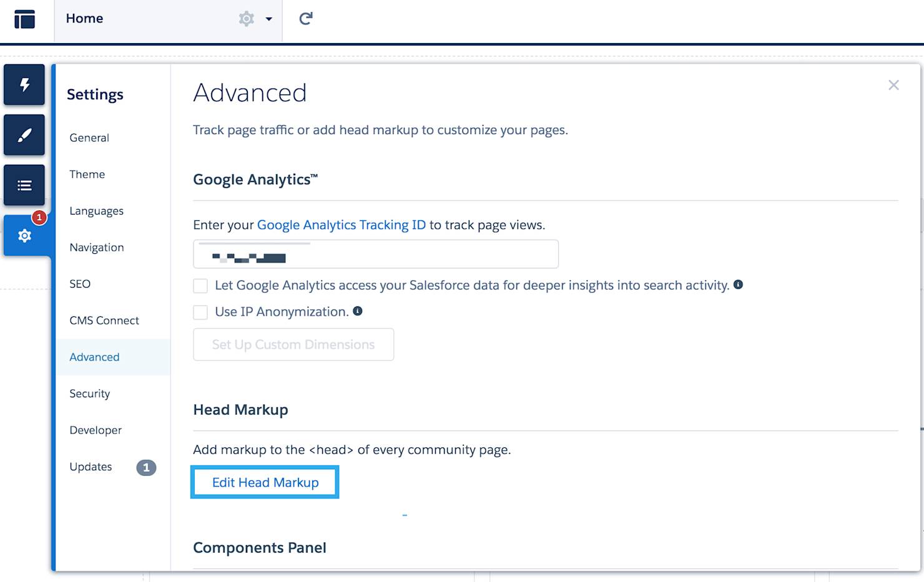This screenshot has height=582, width=924.
Task: Select Theme in the Settings menu
Action: [x=87, y=174]
